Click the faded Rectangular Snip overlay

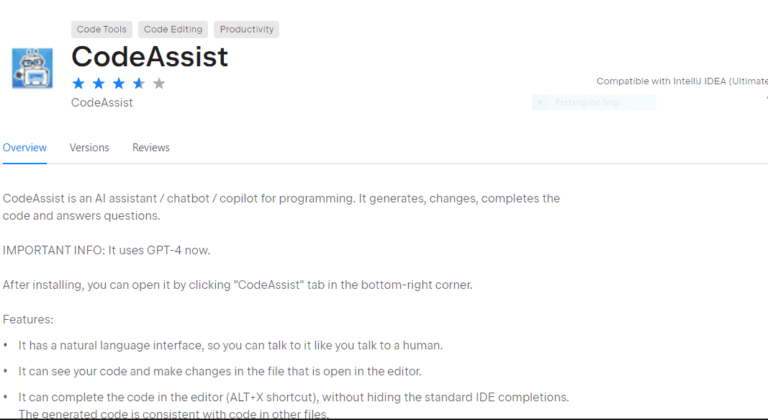pyautogui.click(x=594, y=102)
